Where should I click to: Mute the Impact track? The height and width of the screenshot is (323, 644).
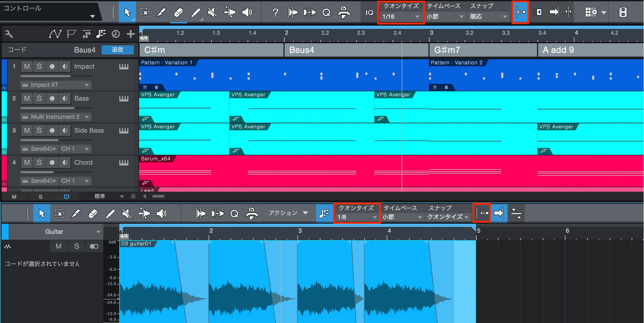click(27, 66)
